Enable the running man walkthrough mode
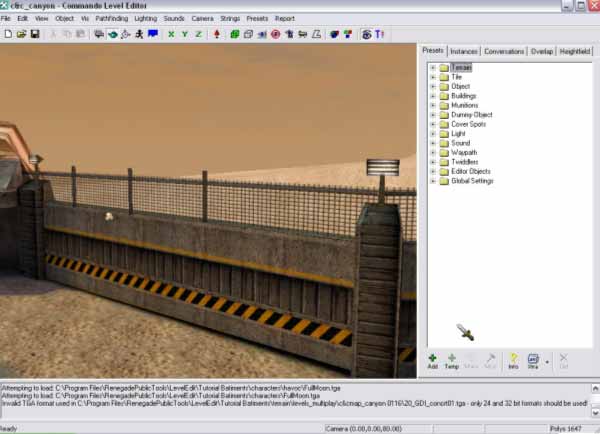 [139, 34]
